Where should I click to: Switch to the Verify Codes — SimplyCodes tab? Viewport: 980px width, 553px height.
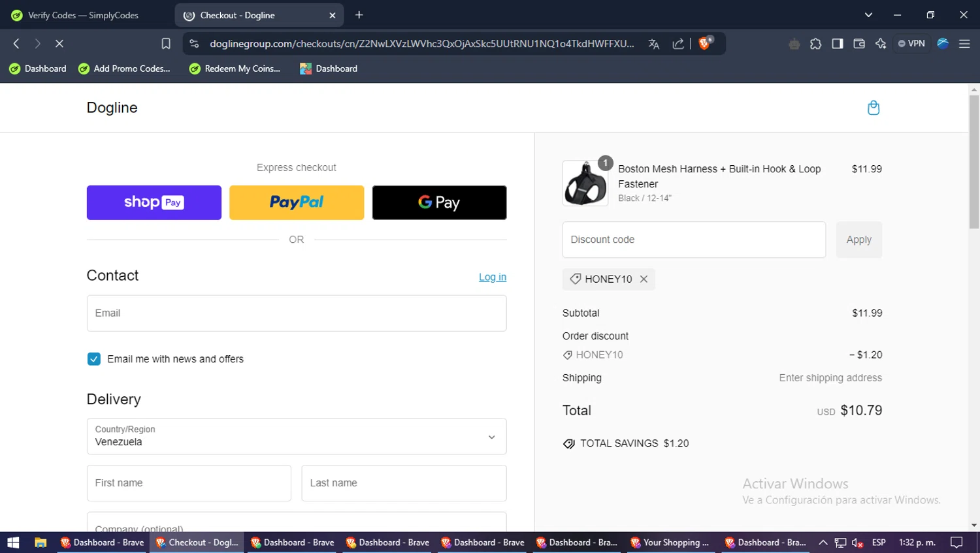coord(84,15)
